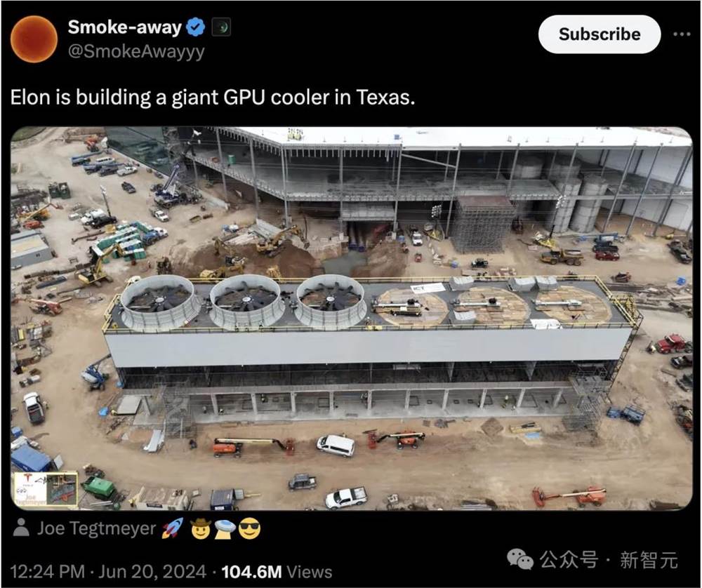Open the construction site photo
The width and height of the screenshot is (702, 588).
pyautogui.click(x=352, y=319)
